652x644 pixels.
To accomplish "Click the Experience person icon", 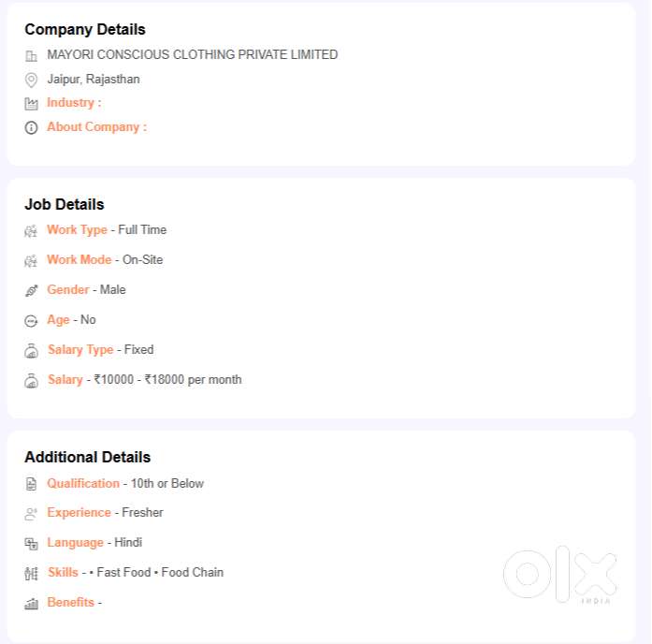I will coord(31,514).
